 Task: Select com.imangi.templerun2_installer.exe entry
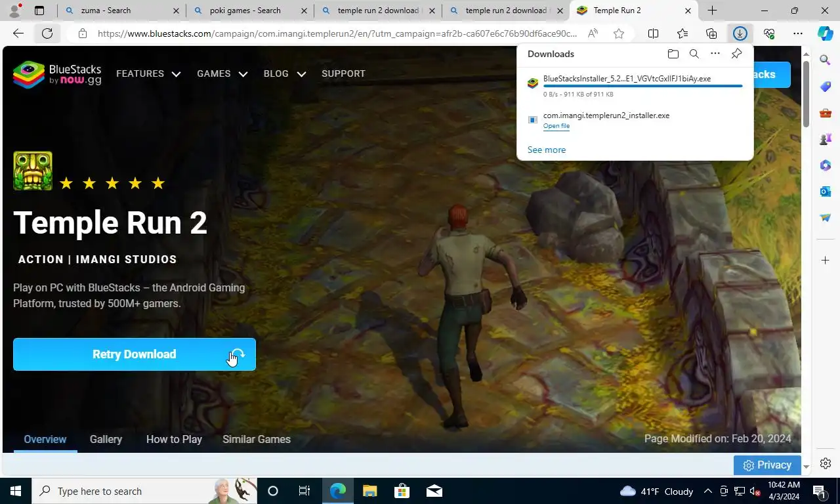click(635, 121)
